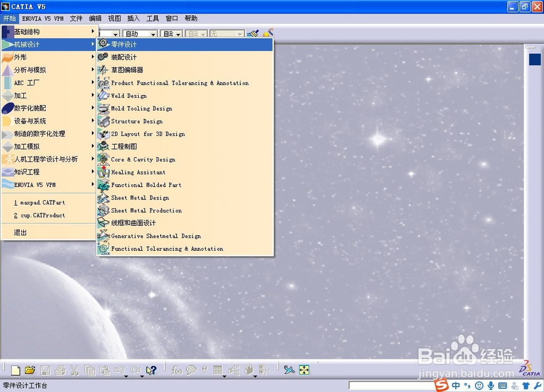Expand ENOVIA V5 VPM submenu in Start menu
This screenshot has height=392, width=544.
point(48,185)
